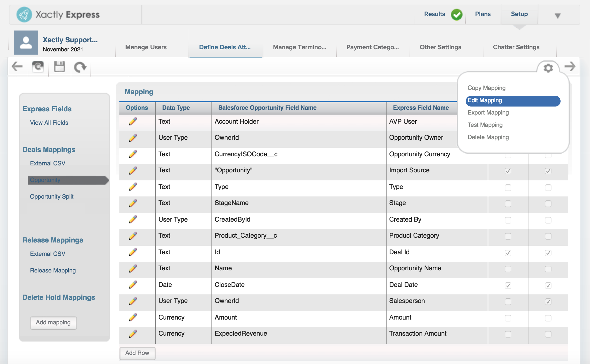The height and width of the screenshot is (364, 590).
Task: Select Delete Mapping from the menu
Action: point(488,137)
